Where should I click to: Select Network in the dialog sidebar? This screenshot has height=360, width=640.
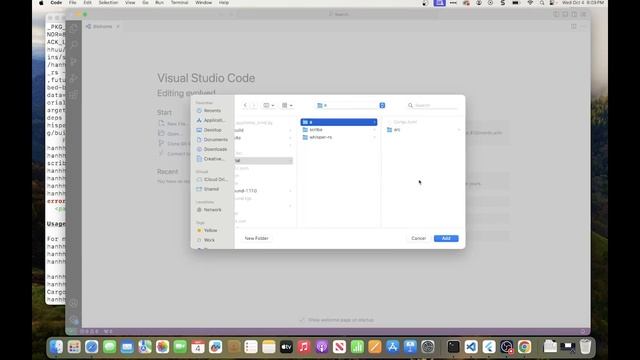coord(209,210)
